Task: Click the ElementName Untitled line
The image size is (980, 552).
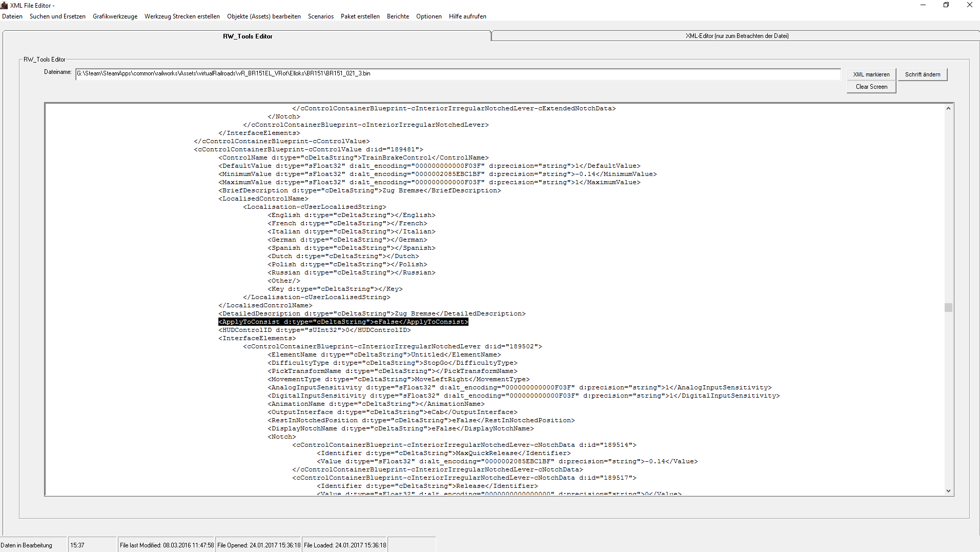Action: point(384,354)
